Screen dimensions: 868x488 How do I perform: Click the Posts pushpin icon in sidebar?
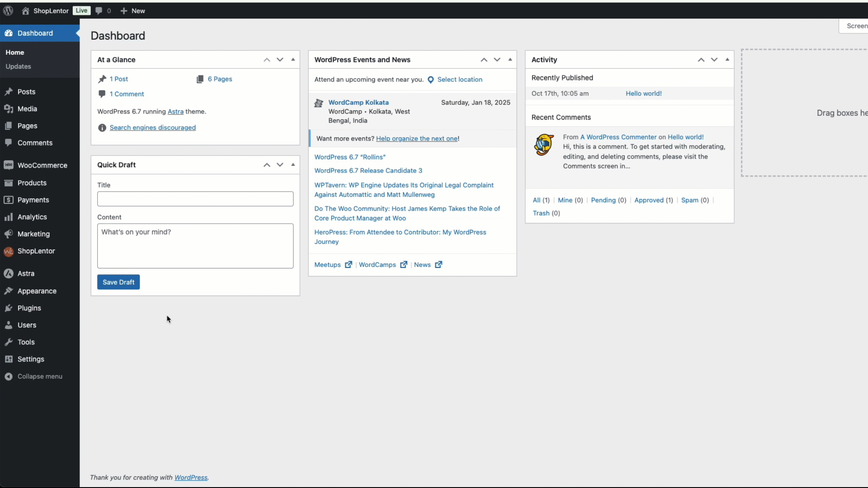[9, 92]
